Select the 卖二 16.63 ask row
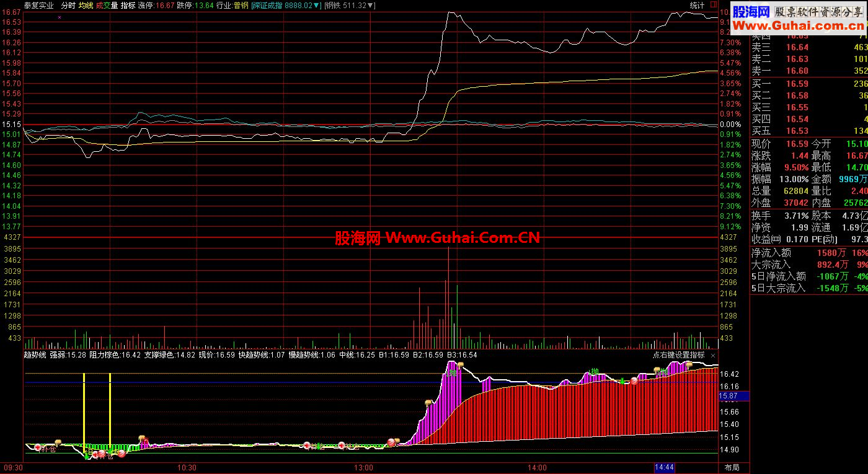 point(809,59)
